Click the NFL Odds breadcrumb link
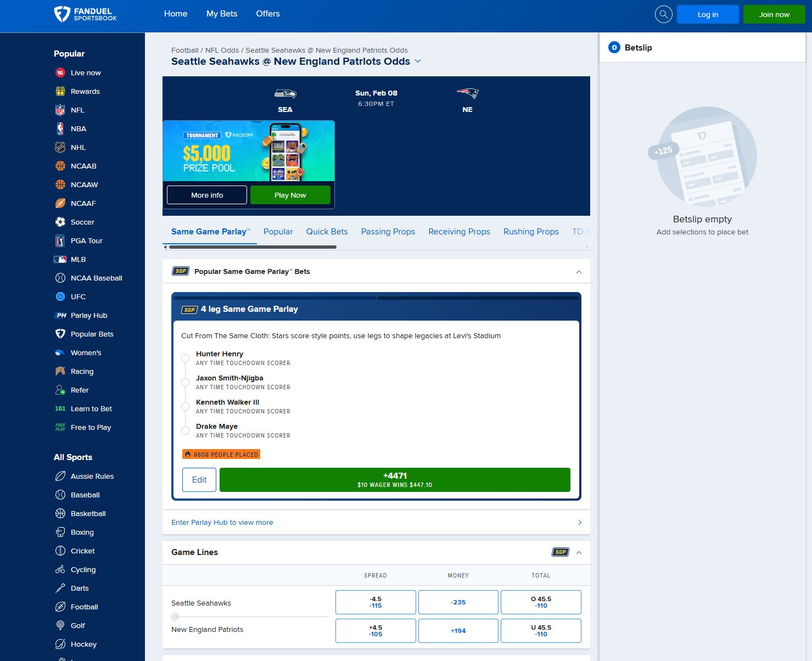 coord(222,50)
